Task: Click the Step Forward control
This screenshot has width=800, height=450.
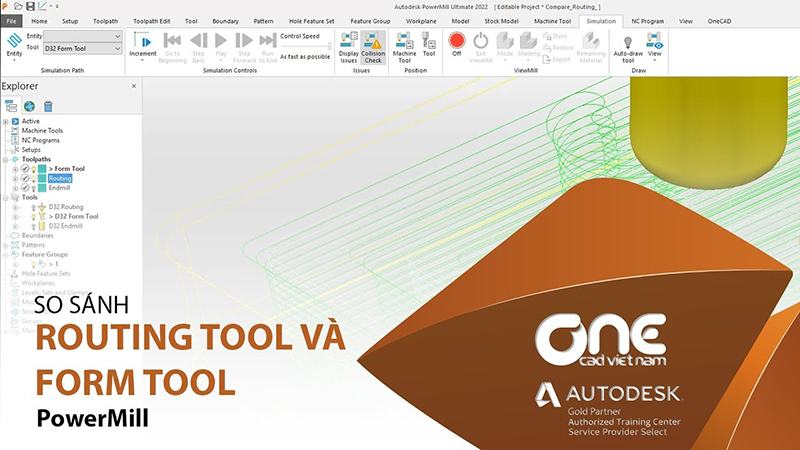Action: pos(244,40)
